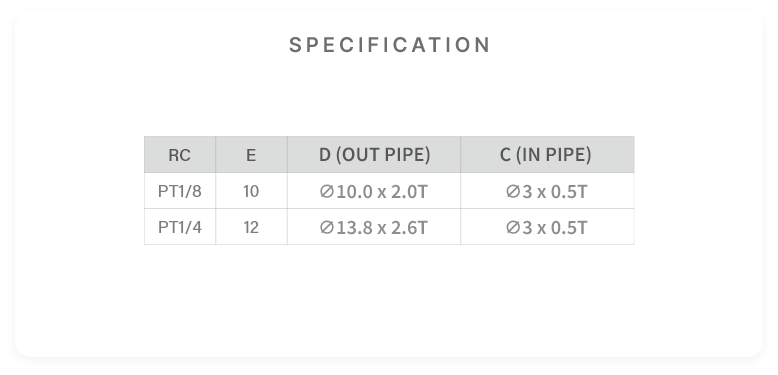Click the C (IN PIPE) header
778x375 pixels.
click(547, 155)
